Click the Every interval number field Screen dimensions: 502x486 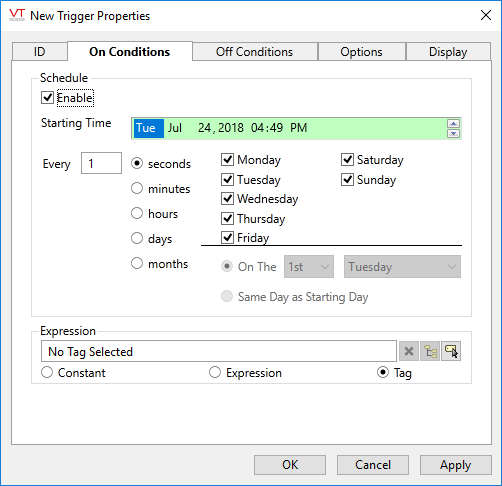[x=101, y=163]
